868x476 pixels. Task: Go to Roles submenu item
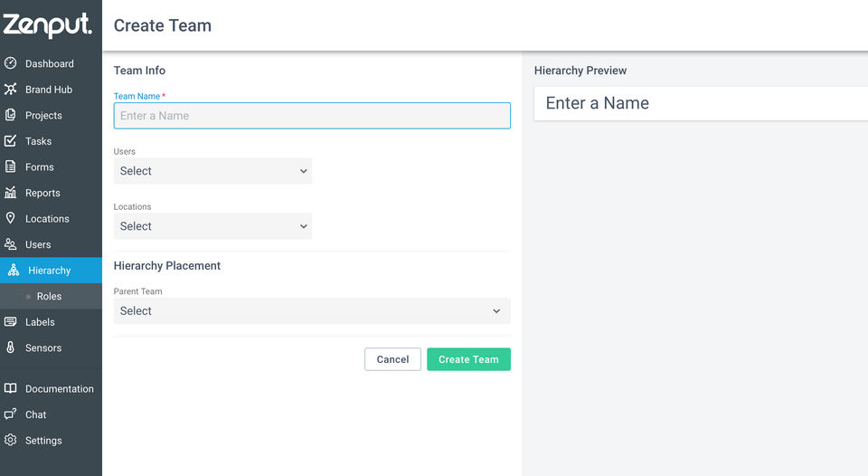coord(49,296)
